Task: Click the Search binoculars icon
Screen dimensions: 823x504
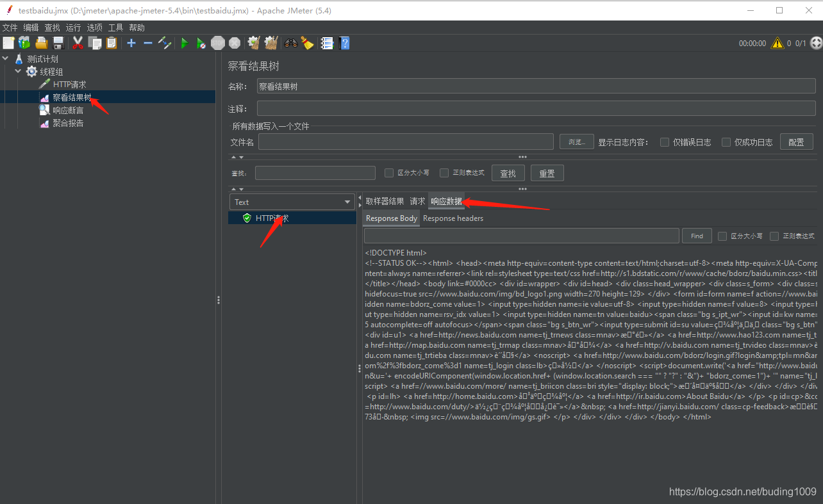Action: tap(291, 43)
